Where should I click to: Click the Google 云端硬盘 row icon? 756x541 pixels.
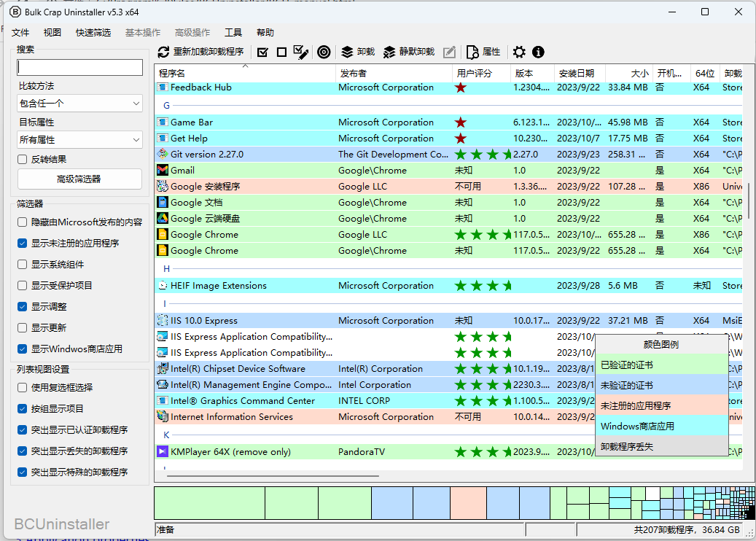163,219
